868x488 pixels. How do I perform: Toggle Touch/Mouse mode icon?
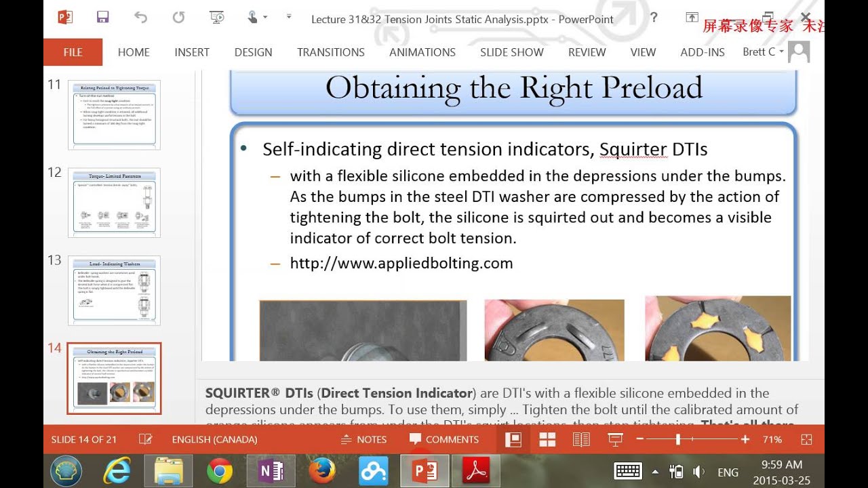tap(252, 17)
